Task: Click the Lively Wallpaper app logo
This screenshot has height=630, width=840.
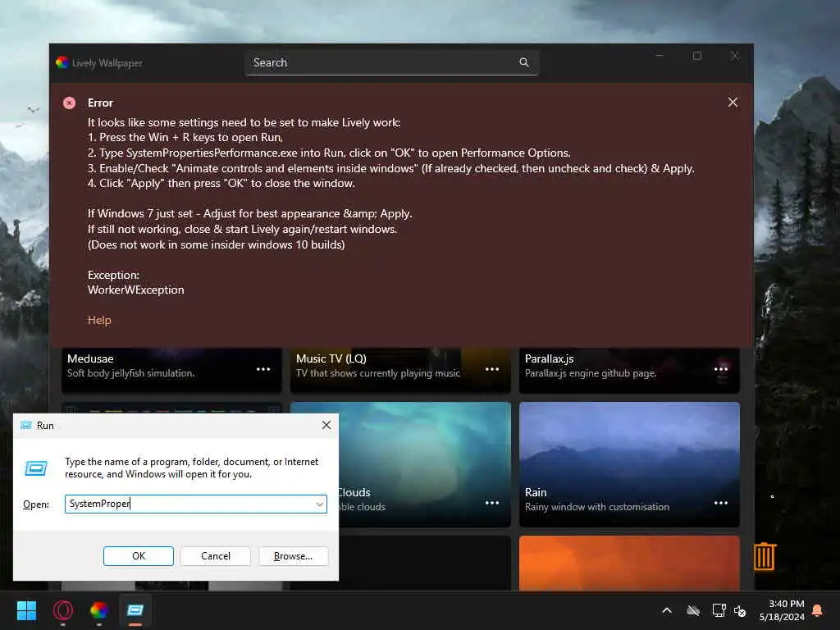Action: tap(62, 62)
